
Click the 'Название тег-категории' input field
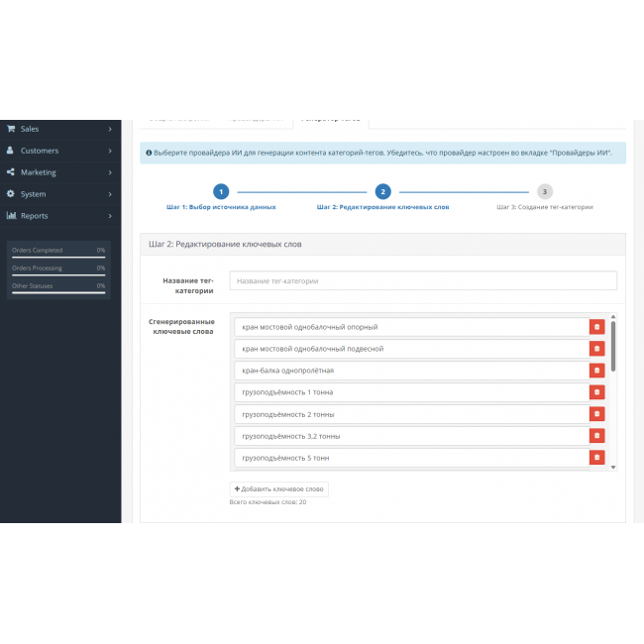[423, 281]
